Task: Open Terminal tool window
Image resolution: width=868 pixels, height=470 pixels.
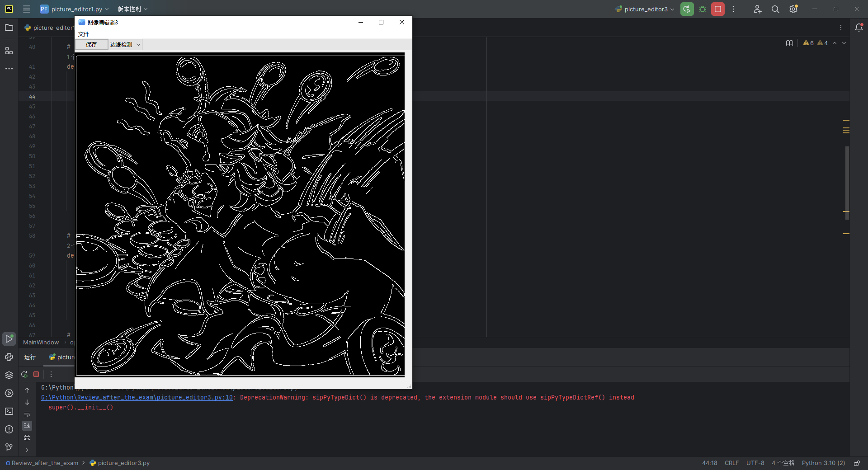Action: point(9,411)
